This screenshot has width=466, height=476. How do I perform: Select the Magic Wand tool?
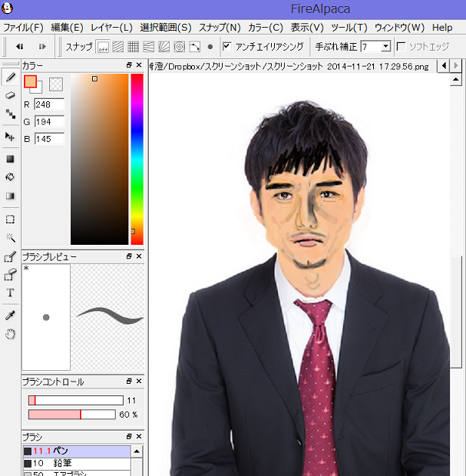click(x=10, y=237)
